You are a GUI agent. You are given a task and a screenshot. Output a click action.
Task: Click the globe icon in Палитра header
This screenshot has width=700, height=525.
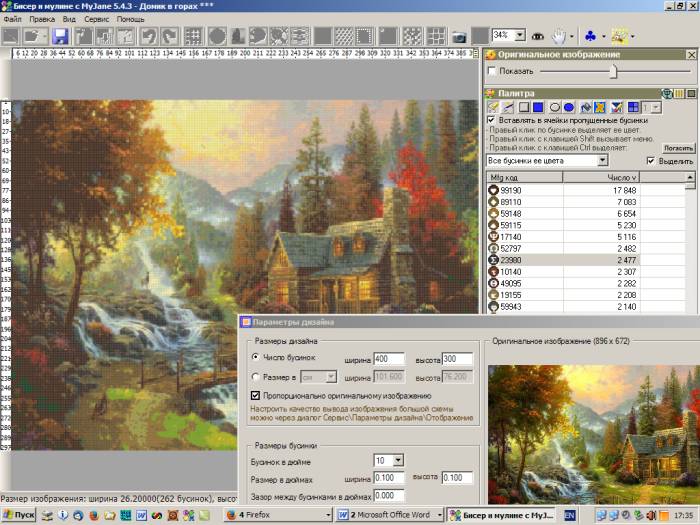tap(667, 93)
